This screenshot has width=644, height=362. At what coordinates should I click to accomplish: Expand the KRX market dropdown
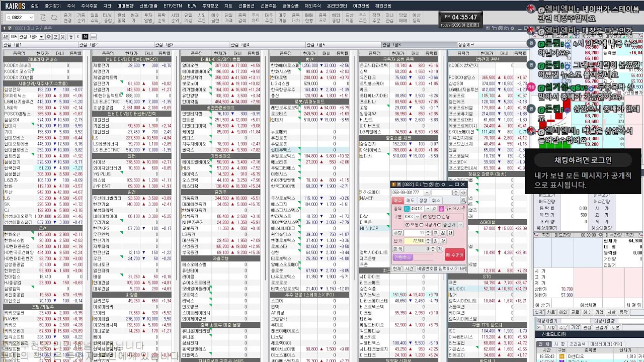pos(418,217)
